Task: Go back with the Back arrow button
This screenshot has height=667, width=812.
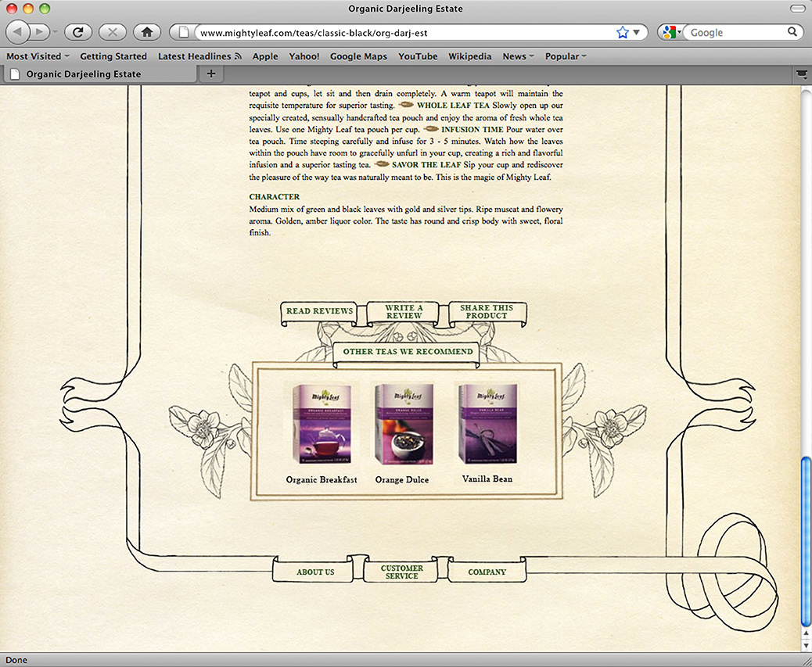Action: point(17,32)
